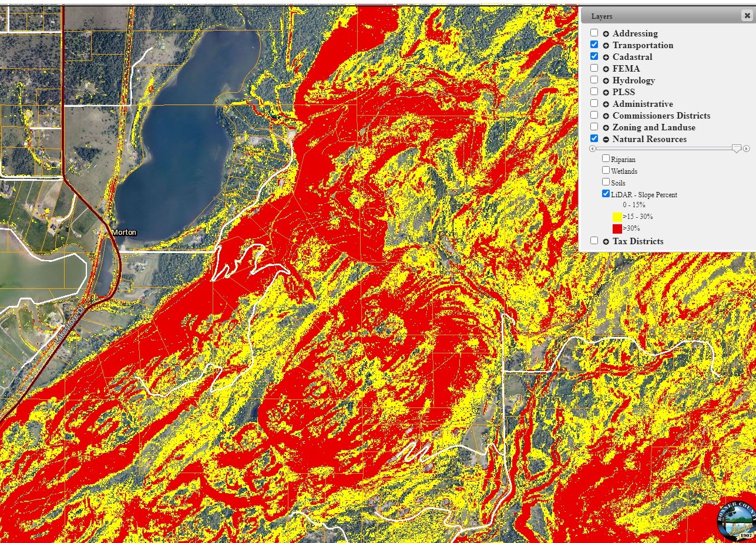Click the Commissioners Districts layer label

tap(661, 116)
